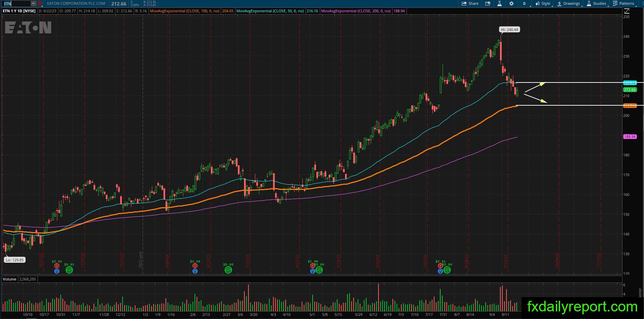Click the 12/16/22 expiration date marker
Viewport: 644px width, 319px height.
pyautogui.click(x=122, y=260)
